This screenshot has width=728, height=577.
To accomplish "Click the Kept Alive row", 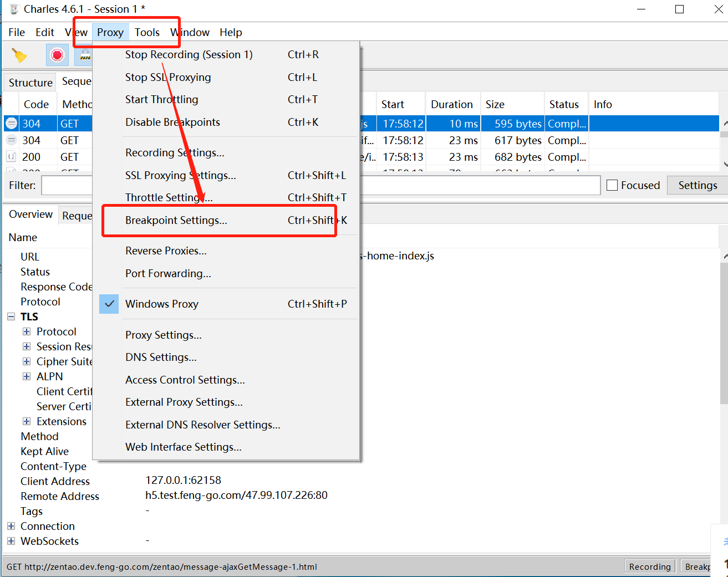I will click(x=360, y=451).
